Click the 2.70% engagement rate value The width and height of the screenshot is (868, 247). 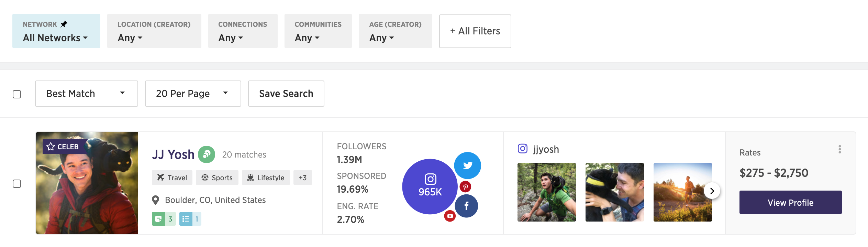pyautogui.click(x=350, y=219)
